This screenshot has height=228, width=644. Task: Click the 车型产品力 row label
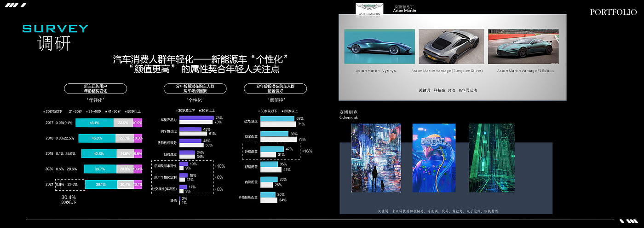click(168, 120)
